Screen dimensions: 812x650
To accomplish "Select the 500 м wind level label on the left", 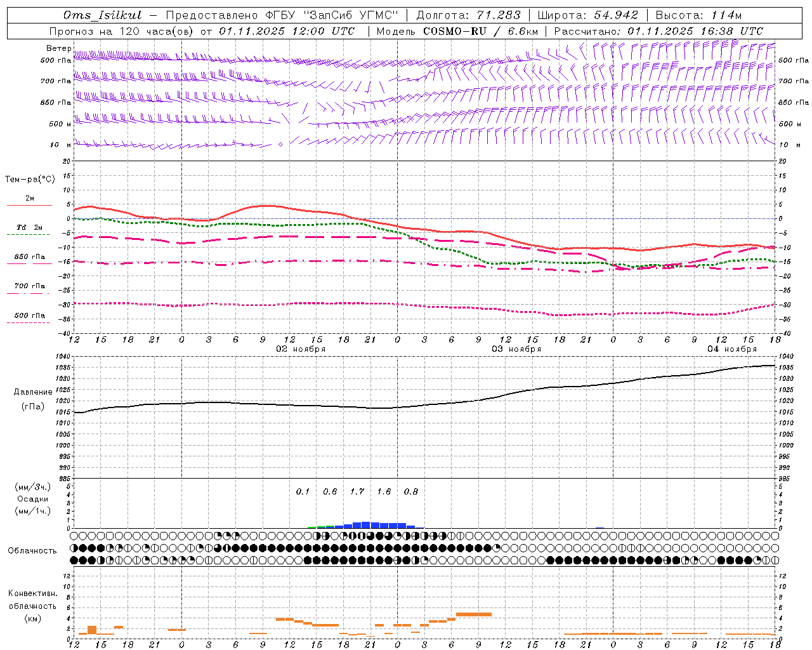I will click(60, 124).
